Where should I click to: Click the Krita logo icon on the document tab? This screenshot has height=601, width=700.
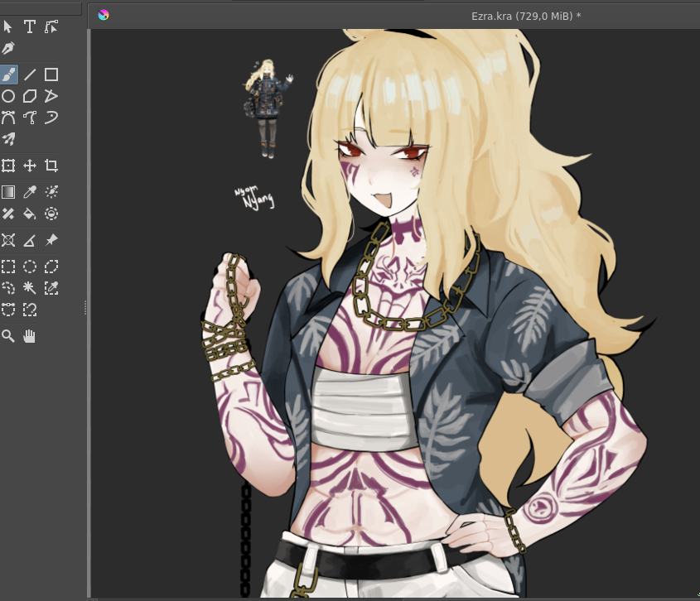click(x=104, y=15)
